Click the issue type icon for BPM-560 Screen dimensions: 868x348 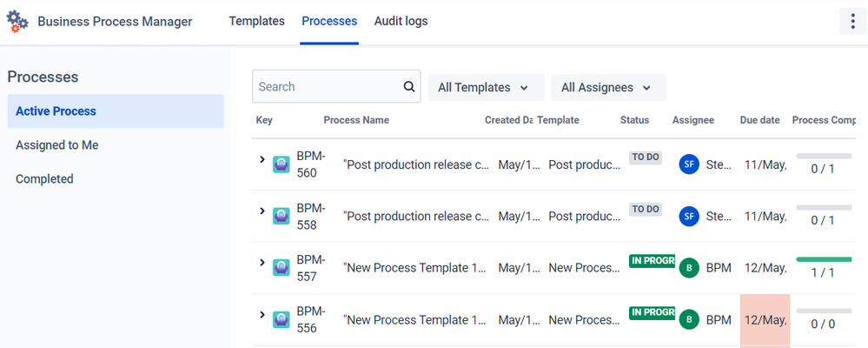pyautogui.click(x=282, y=164)
